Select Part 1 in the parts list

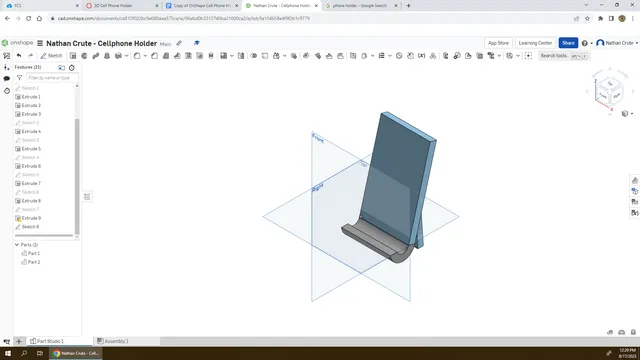tap(34, 253)
